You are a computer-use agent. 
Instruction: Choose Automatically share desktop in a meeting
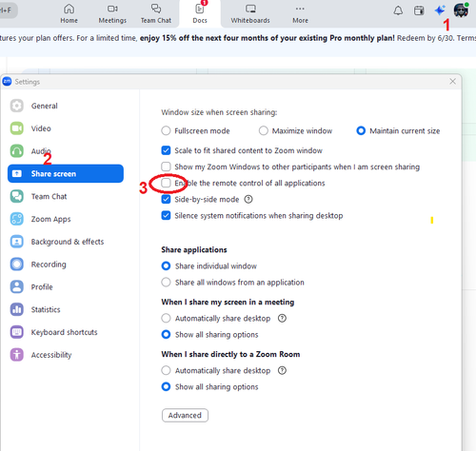coord(166,318)
